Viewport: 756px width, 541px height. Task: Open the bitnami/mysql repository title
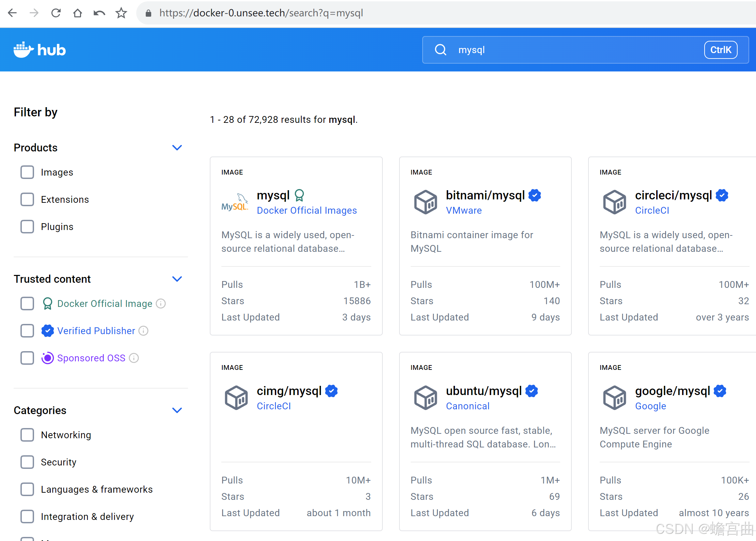(485, 195)
